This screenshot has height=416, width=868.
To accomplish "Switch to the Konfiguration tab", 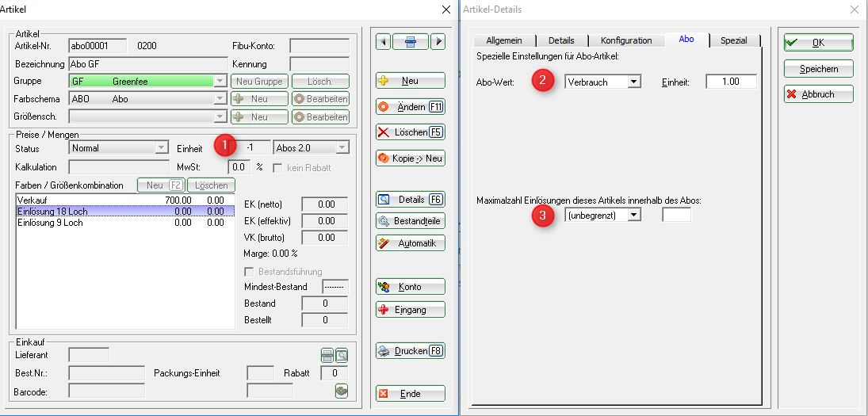I will [625, 40].
